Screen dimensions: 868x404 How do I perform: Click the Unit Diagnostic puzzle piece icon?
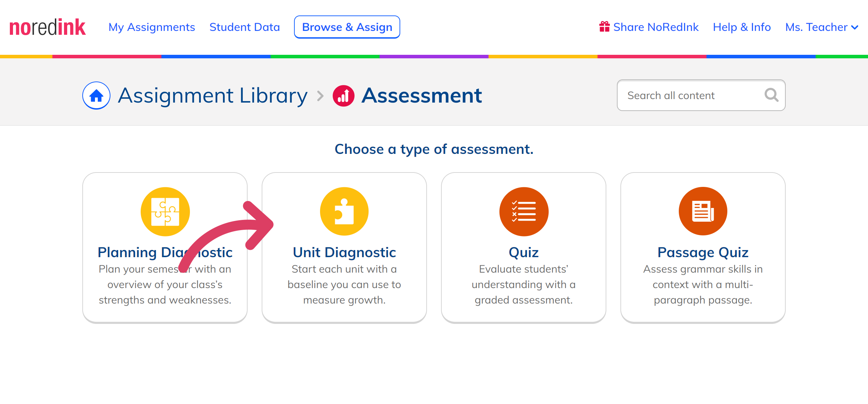344,211
